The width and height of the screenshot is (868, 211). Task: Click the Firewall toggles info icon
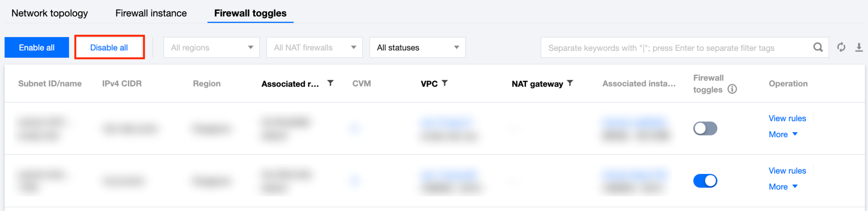pos(732,89)
